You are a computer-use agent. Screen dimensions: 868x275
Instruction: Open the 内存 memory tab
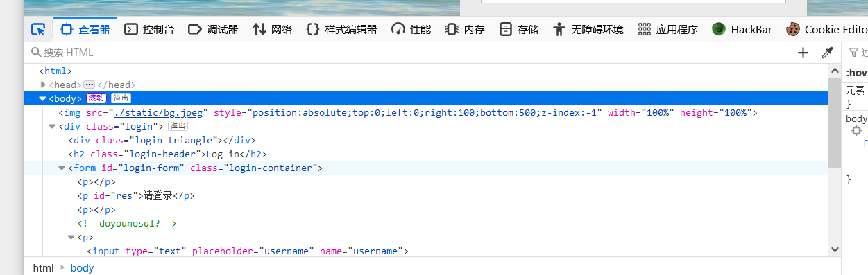[465, 29]
